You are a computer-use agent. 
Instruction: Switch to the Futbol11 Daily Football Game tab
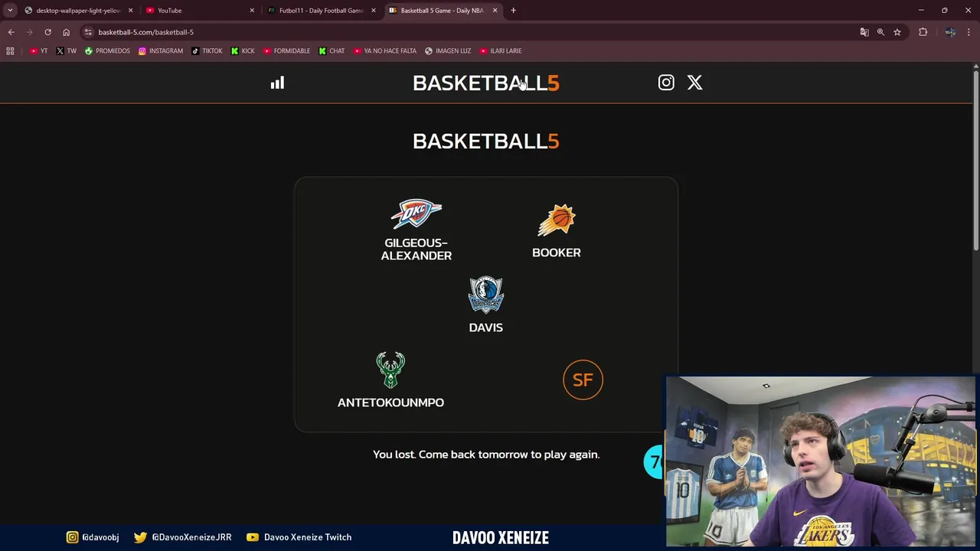[320, 11]
